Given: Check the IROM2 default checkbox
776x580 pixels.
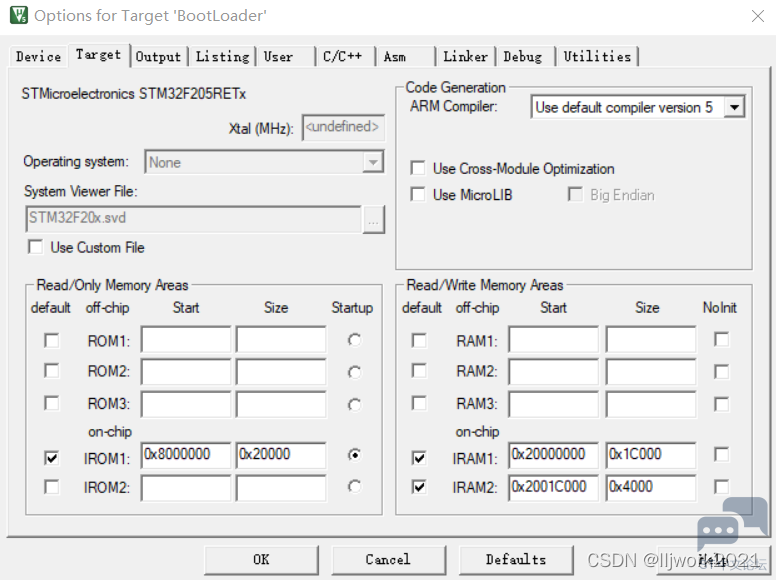Looking at the screenshot, I should click(51, 487).
